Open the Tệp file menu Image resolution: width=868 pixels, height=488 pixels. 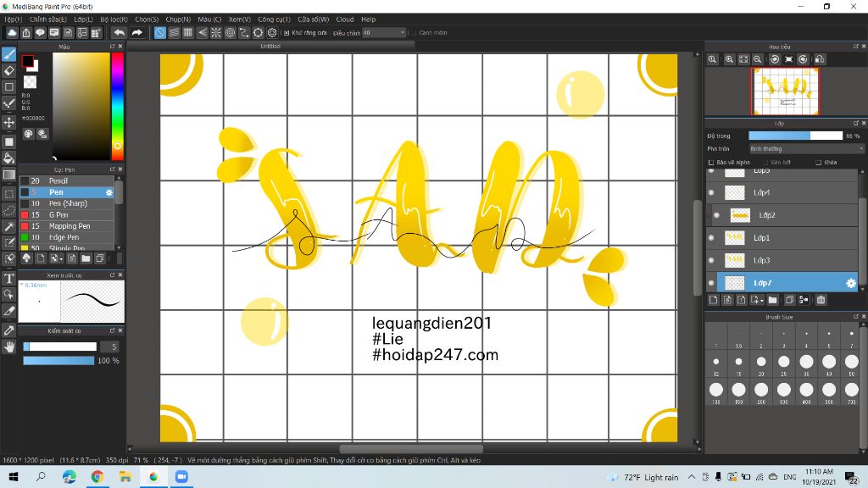(x=14, y=19)
